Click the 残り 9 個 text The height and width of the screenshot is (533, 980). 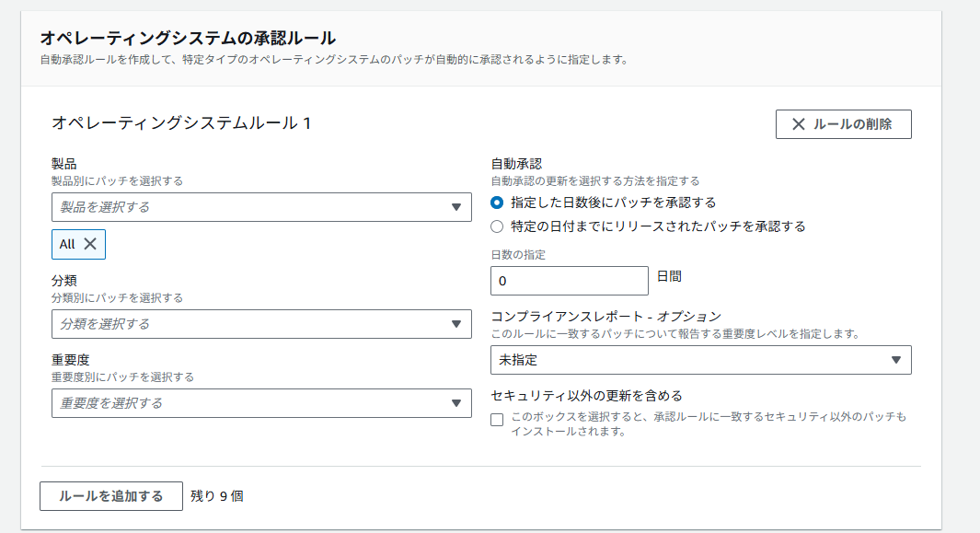point(217,496)
